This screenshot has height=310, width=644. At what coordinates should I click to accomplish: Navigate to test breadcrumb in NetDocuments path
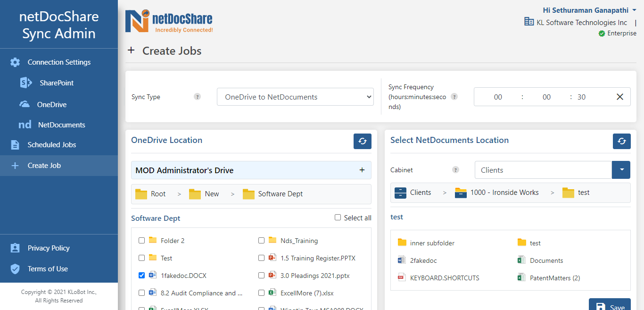click(x=584, y=193)
